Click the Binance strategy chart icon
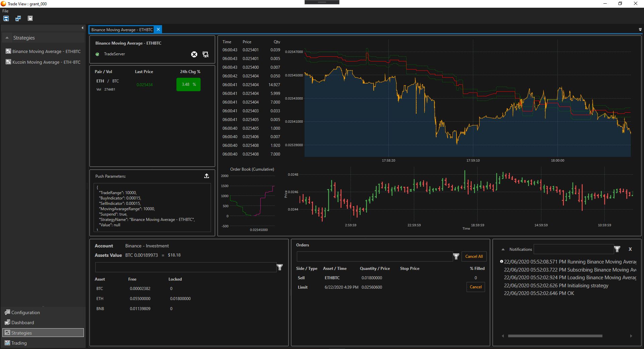The height and width of the screenshot is (349, 644). click(8, 51)
